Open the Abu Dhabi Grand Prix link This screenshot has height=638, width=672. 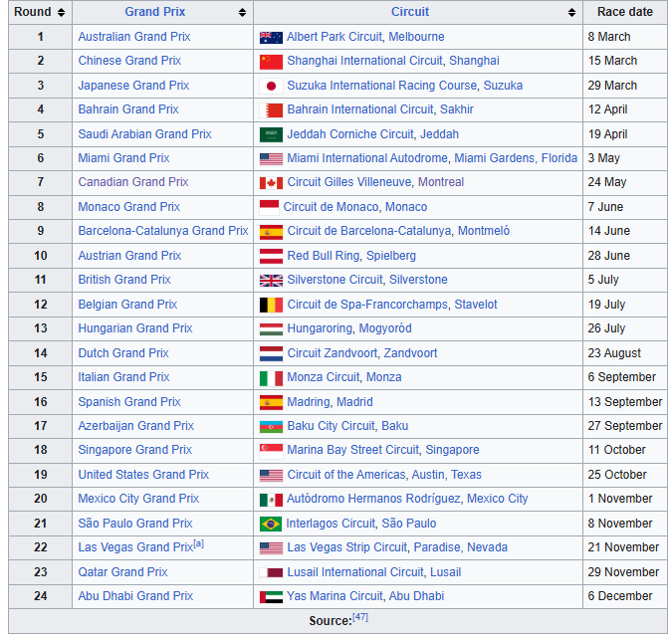coord(135,596)
